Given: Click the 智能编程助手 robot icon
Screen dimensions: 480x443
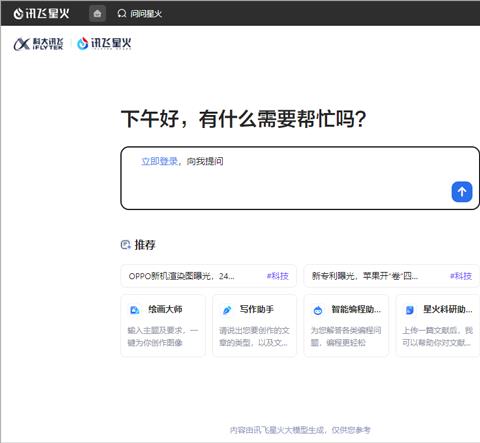Looking at the screenshot, I should 318,310.
